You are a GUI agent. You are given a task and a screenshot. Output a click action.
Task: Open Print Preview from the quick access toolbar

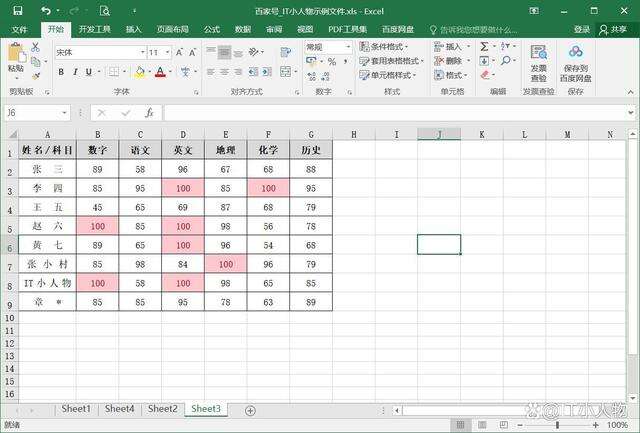(104, 11)
